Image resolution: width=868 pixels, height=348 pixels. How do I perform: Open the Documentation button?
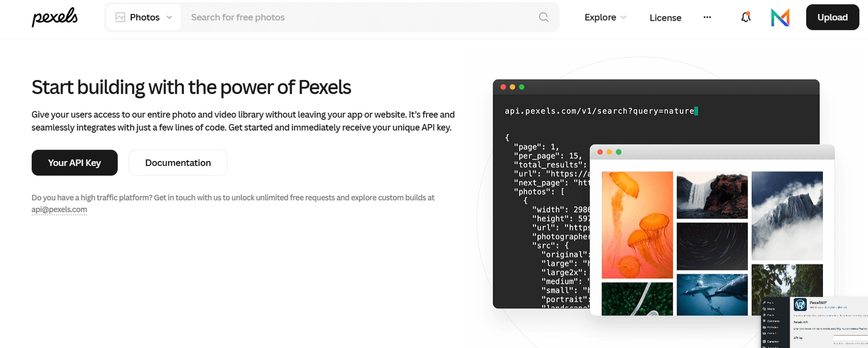pos(178,163)
